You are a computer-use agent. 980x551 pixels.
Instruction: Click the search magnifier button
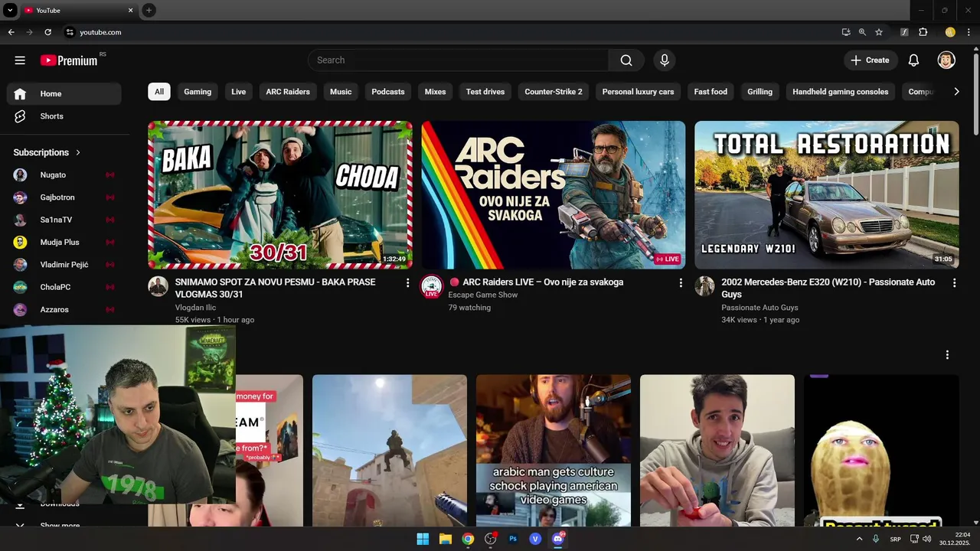point(626,60)
